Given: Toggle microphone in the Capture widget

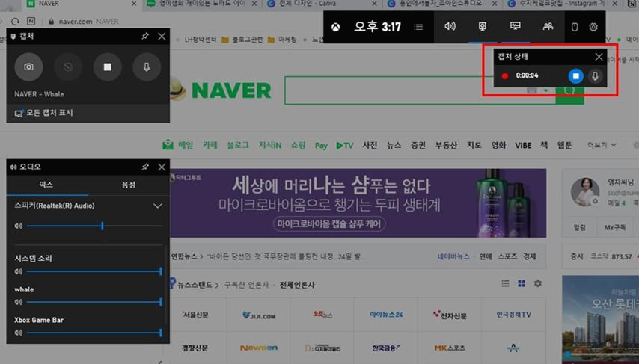Looking at the screenshot, I should point(147,67).
